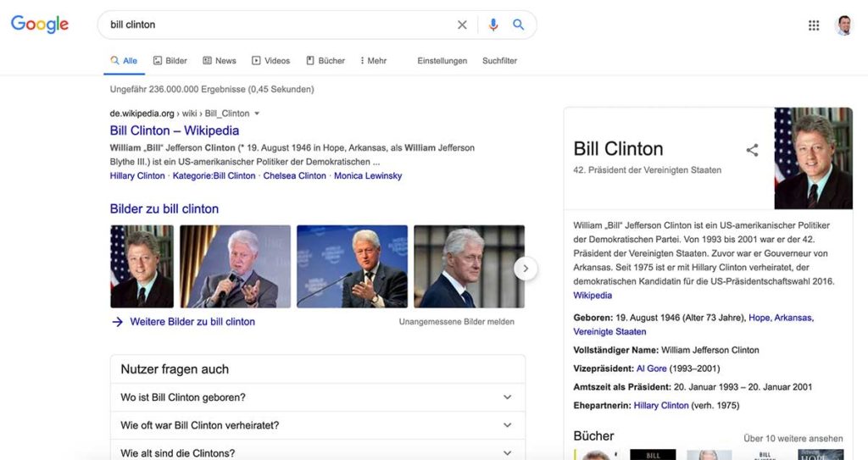Expand 'Wie oft war Bill Clinton verheiratet?'
The image size is (868, 460).
318,425
